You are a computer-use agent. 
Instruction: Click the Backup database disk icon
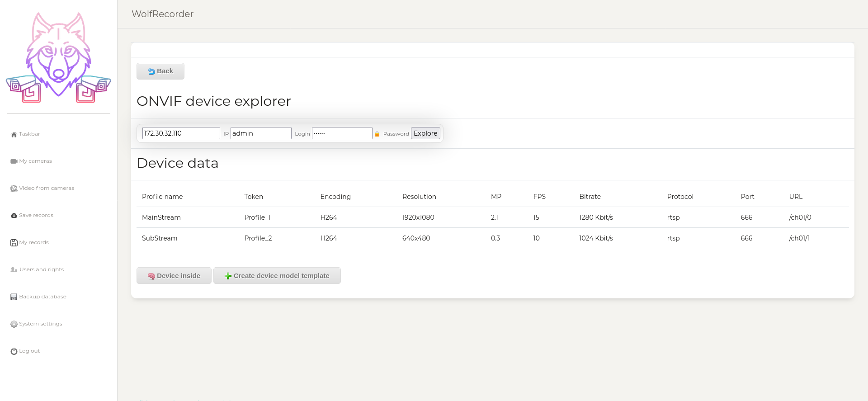coord(14,297)
